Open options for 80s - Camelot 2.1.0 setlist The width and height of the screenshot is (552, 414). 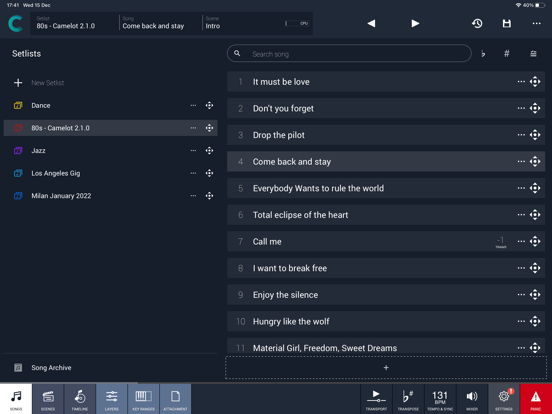point(193,128)
